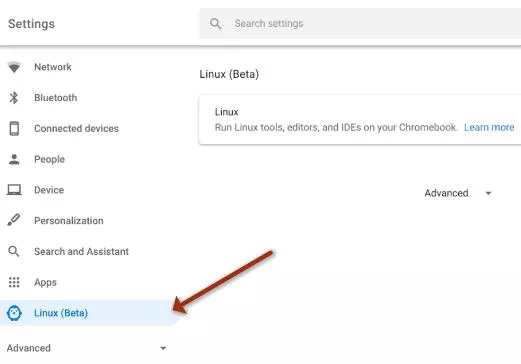Screen dimensions: 521x364
Task: Click the Device laptop icon
Action: click(14, 190)
